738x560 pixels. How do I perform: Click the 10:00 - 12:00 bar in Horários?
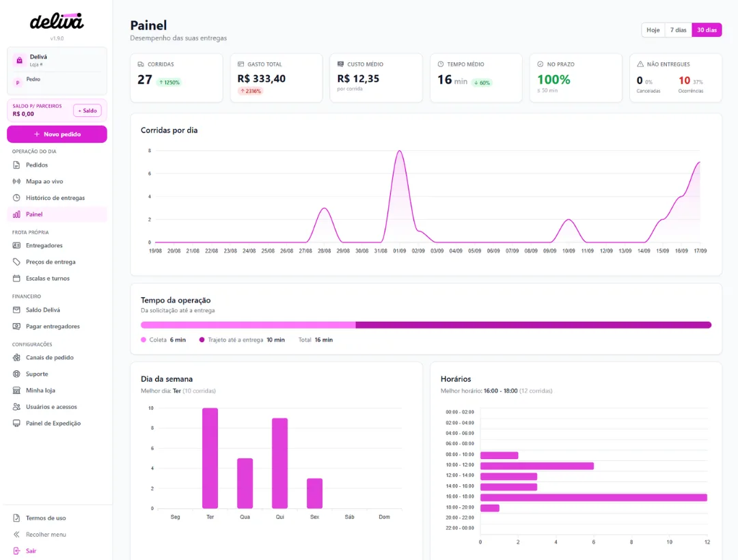click(x=537, y=466)
